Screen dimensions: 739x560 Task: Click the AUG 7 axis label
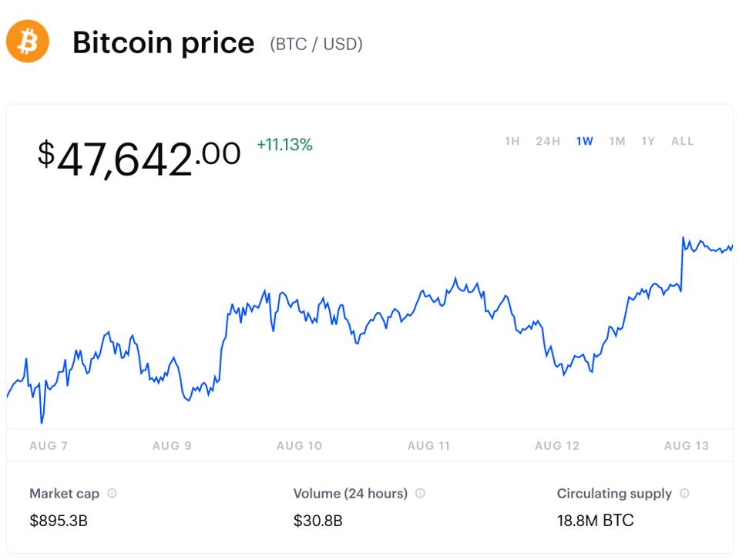[x=49, y=445]
